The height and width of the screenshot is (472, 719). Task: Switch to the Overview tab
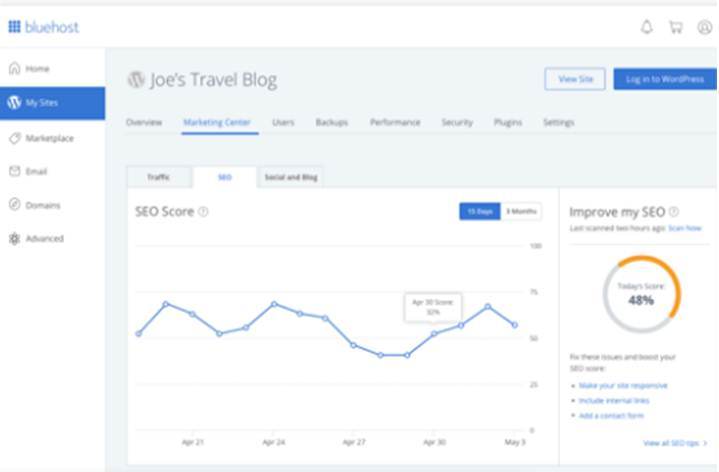tap(144, 122)
